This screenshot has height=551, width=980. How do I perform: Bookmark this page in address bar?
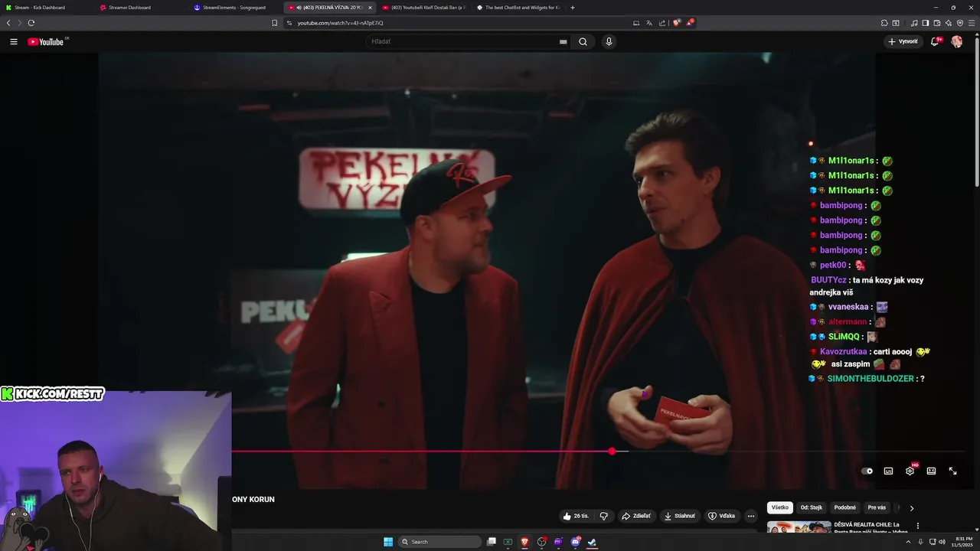(274, 23)
